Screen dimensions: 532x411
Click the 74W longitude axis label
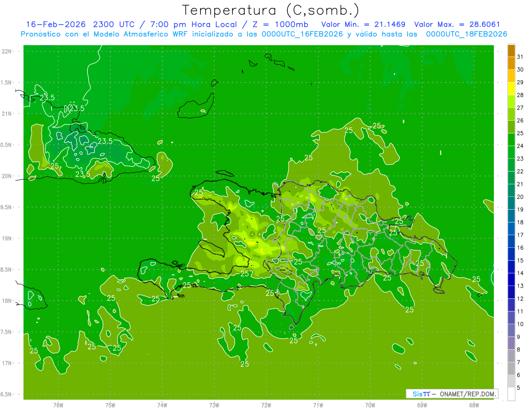pyautogui.click(x=162, y=405)
